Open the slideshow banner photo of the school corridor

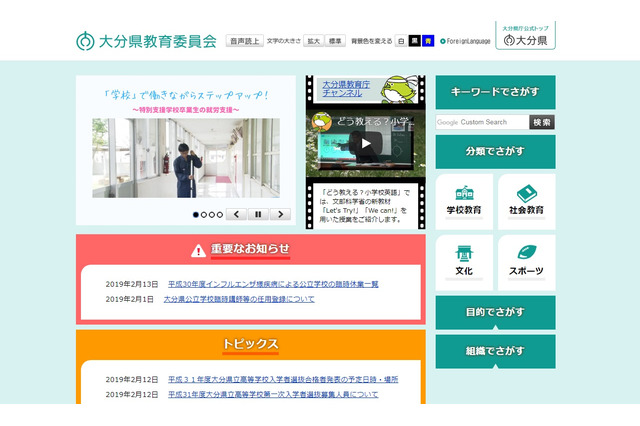pyautogui.click(x=186, y=158)
